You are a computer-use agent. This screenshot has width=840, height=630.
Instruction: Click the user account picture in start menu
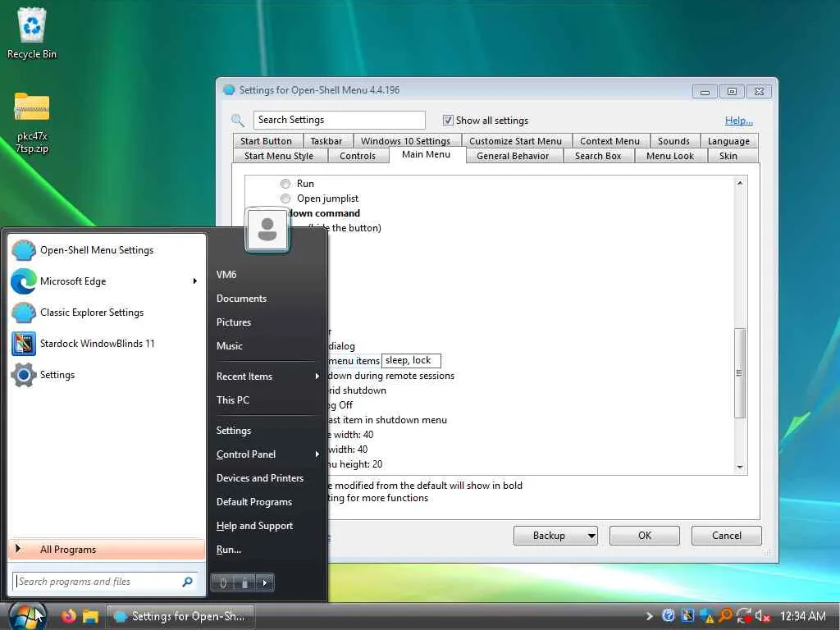(x=267, y=230)
